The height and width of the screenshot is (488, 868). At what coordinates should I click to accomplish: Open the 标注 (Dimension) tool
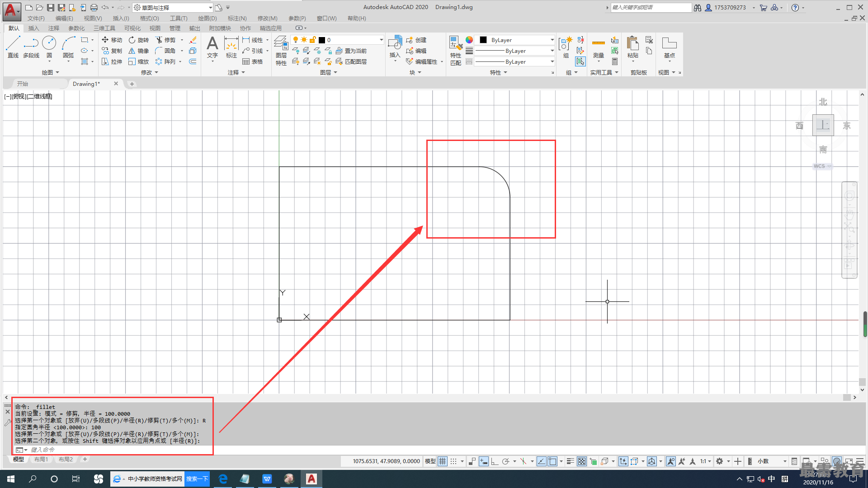(x=231, y=47)
